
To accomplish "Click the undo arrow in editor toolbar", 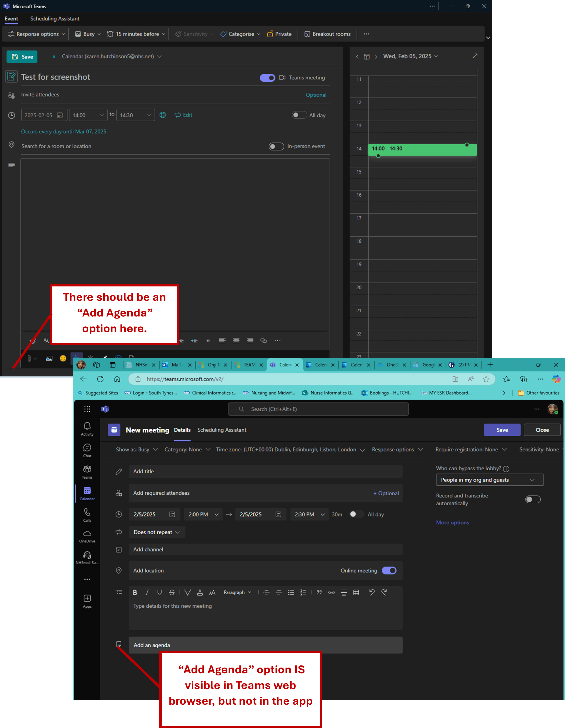I will (x=372, y=592).
